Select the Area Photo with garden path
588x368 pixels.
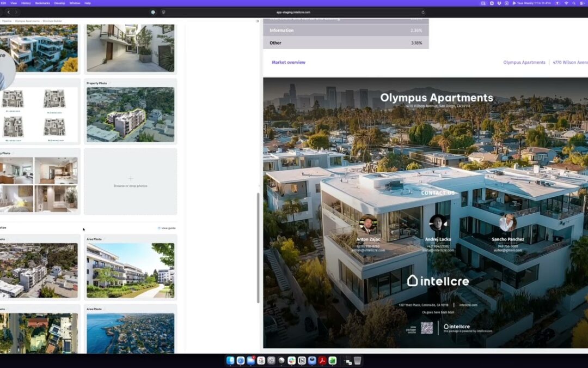[131, 270]
